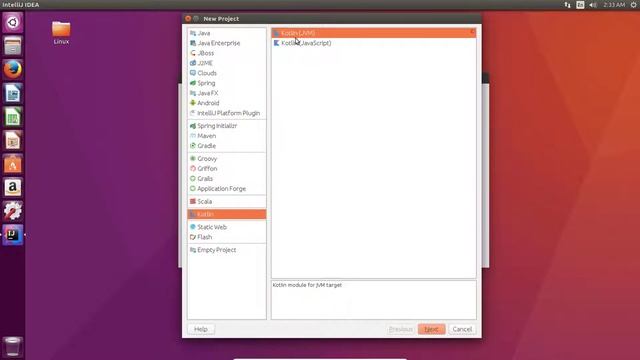640x360 pixels.
Task: Click the Help button
Action: point(201,329)
